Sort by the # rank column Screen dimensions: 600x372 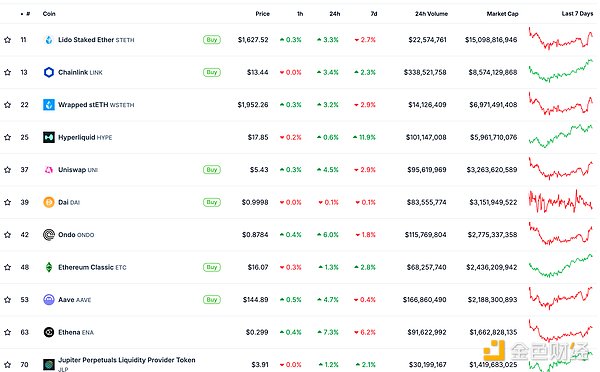point(25,14)
